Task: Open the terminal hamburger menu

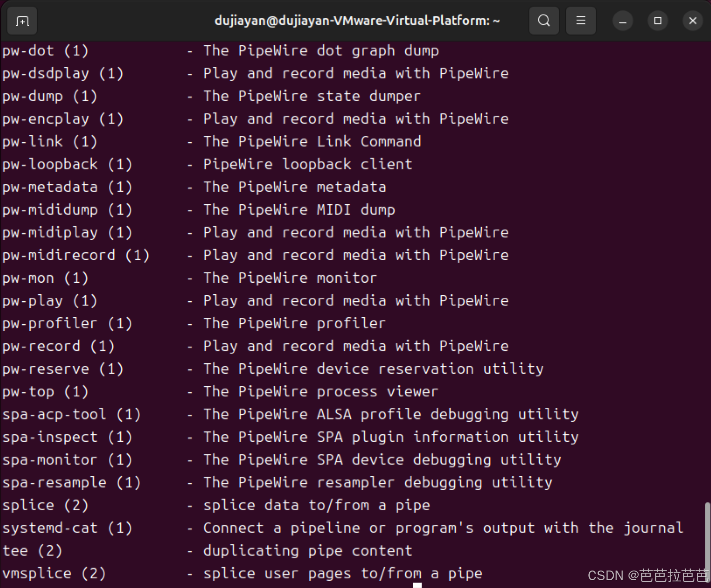Action: 580,21
